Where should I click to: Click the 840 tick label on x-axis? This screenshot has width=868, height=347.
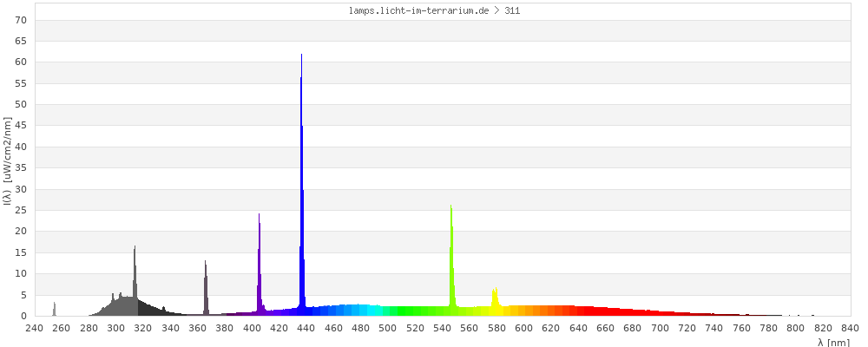851,328
